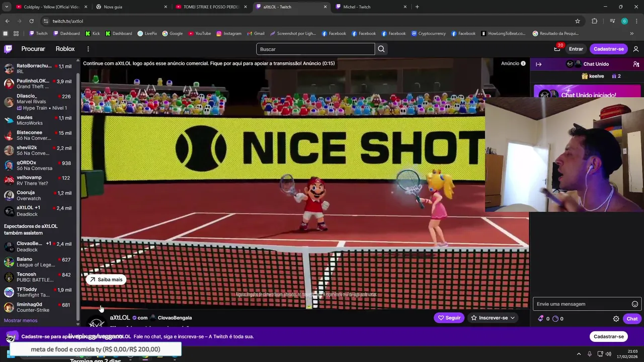Click the top Cadastrar-se button
This screenshot has width=644, height=362.
[x=609, y=49]
